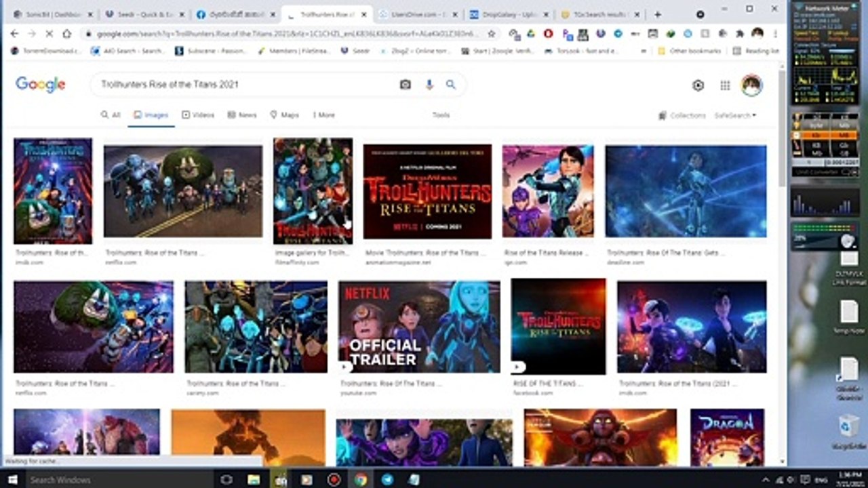Click the blue magnifier search button

tap(450, 84)
